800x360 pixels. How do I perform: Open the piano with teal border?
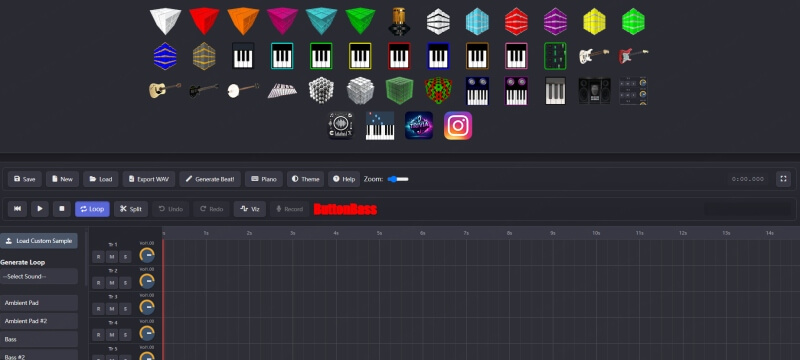pyautogui.click(x=282, y=56)
